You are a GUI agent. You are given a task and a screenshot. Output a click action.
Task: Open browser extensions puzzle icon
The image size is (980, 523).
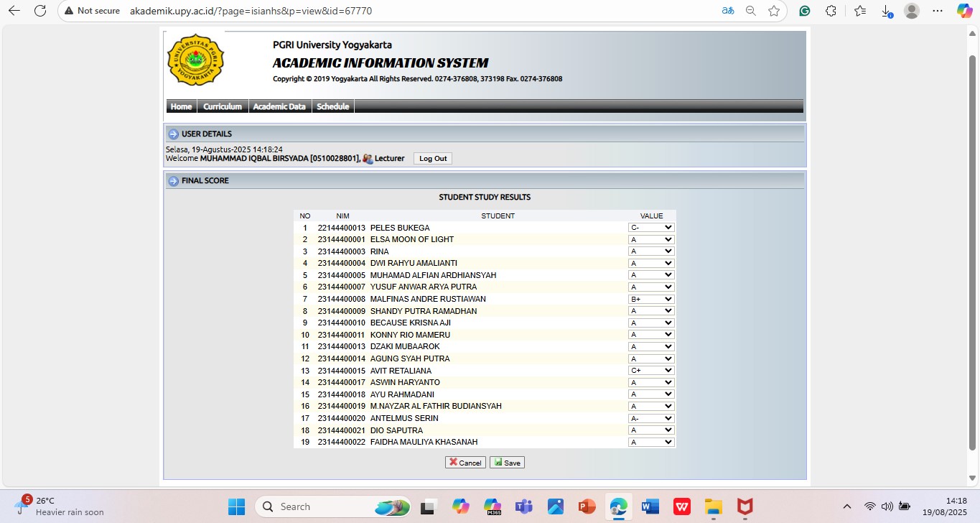coord(831,11)
